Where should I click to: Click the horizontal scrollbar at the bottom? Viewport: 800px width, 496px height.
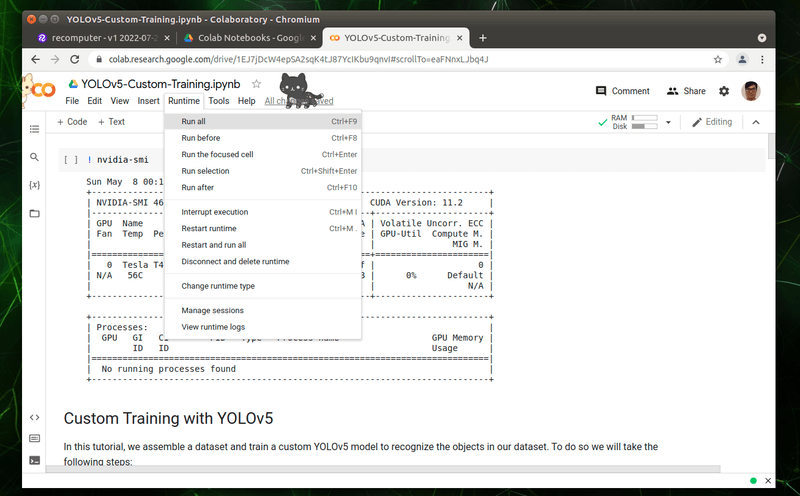pos(383,468)
